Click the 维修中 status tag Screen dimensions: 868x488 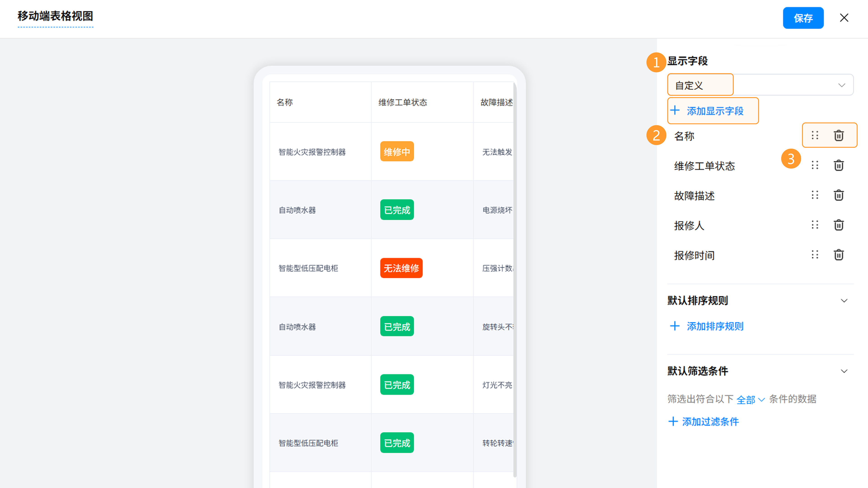(397, 152)
